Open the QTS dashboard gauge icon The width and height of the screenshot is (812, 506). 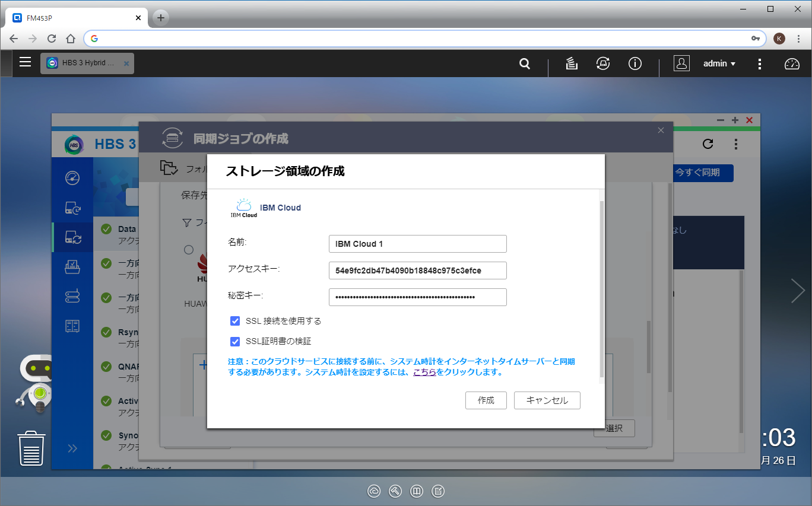pyautogui.click(x=792, y=63)
